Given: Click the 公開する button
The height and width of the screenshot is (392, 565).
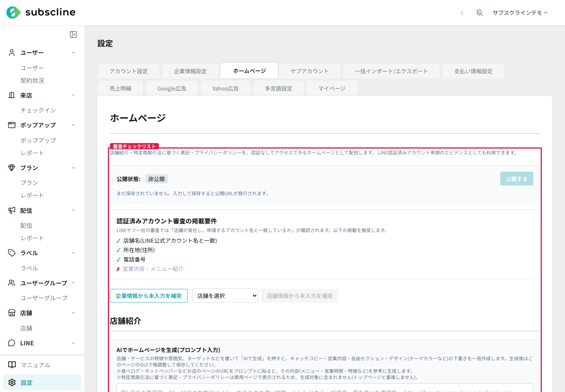Looking at the screenshot, I should click(517, 179).
